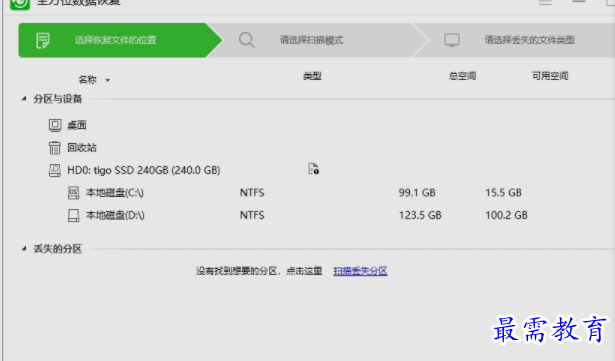This screenshot has width=615, height=361.
Task: Click the 扫描丢失分区 link
Action: point(360,271)
